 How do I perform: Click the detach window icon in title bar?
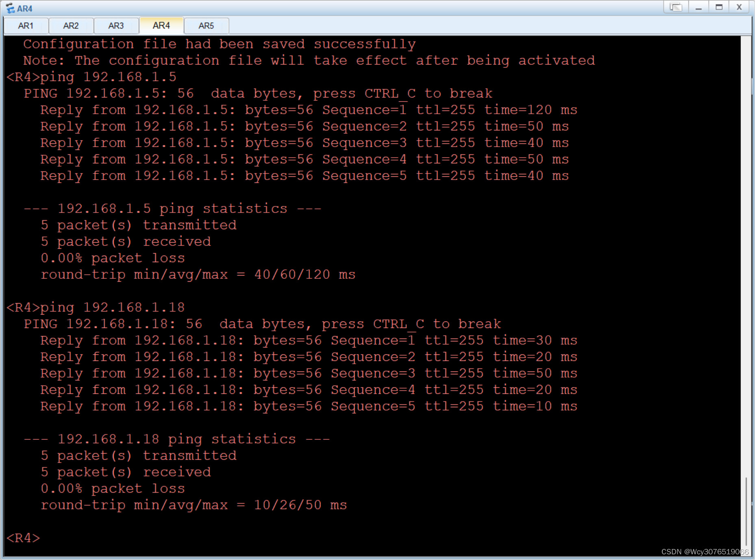676,7
